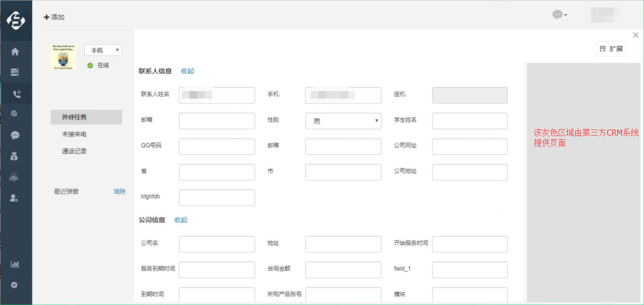Click the message notification icon at top
The width and height of the screenshot is (644, 305).
click(559, 15)
